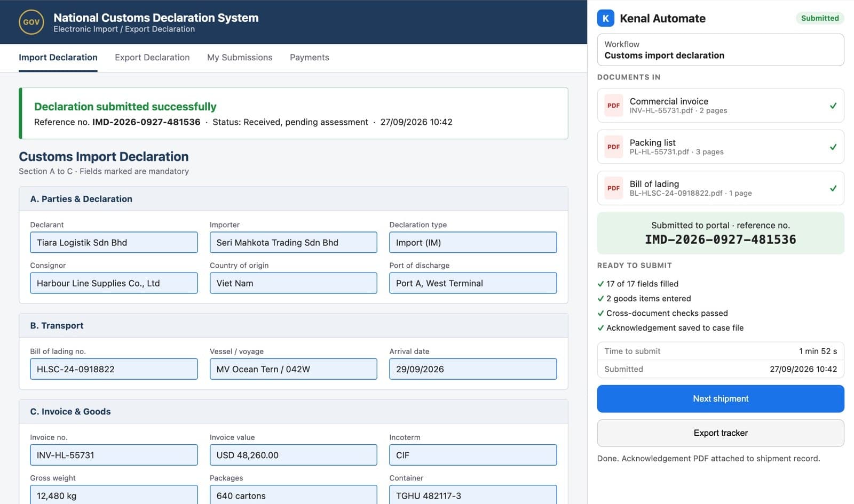Viewport: 854px width, 504px height.
Task: Click the GOV emblem logo
Action: pyautogui.click(x=31, y=22)
